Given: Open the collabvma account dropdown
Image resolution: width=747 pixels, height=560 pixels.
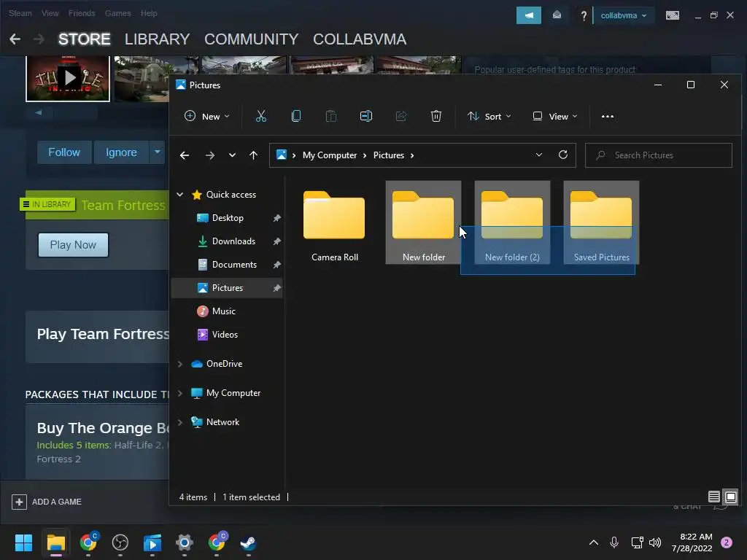Looking at the screenshot, I should tap(623, 15).
